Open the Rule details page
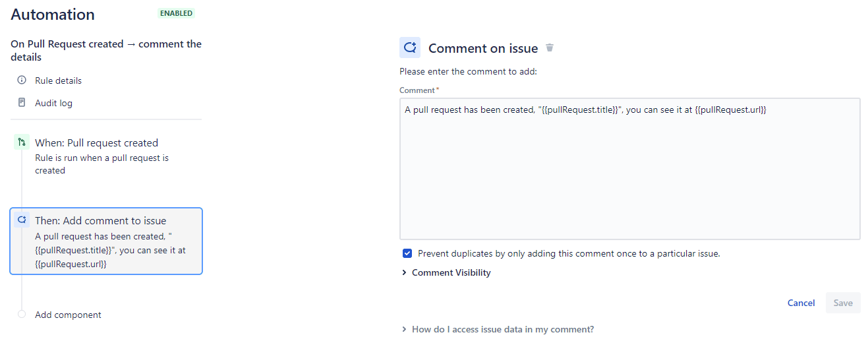Viewport: 868px width, 343px height. coord(58,80)
